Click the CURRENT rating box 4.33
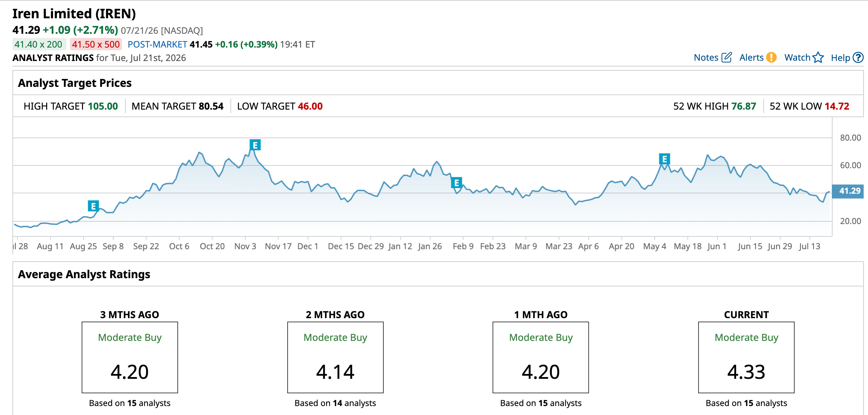 coord(746,357)
